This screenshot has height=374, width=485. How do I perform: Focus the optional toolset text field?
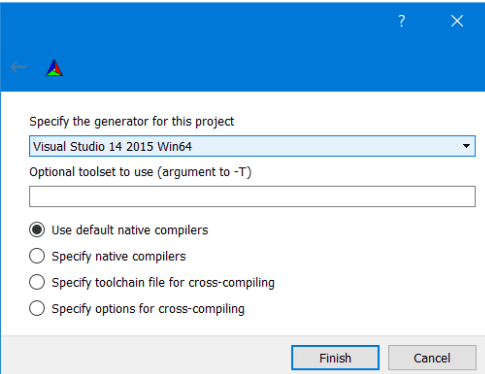252,197
